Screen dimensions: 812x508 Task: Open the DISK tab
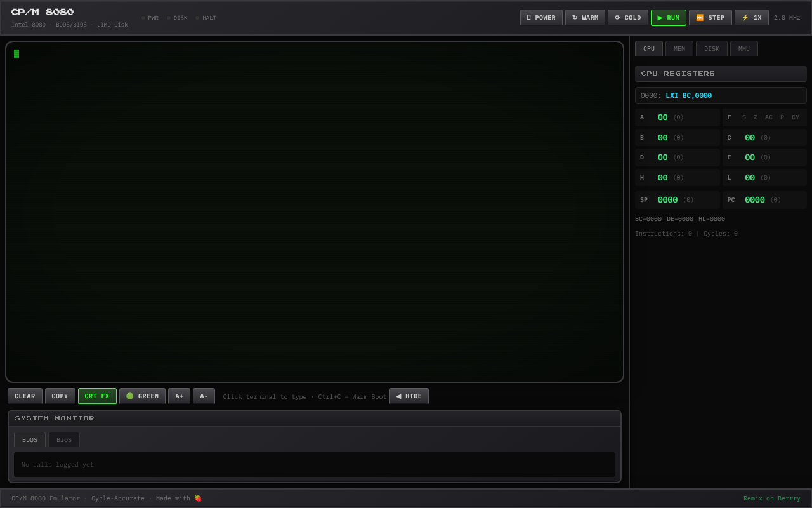point(712,49)
